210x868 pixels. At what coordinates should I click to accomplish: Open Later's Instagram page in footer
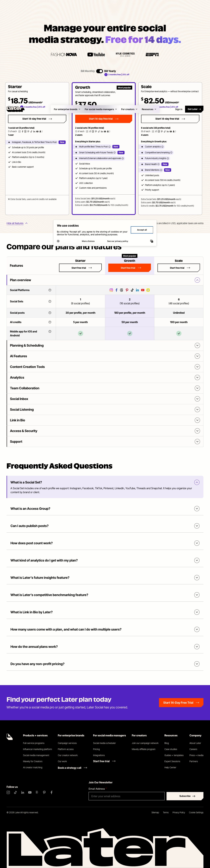pos(8,792)
